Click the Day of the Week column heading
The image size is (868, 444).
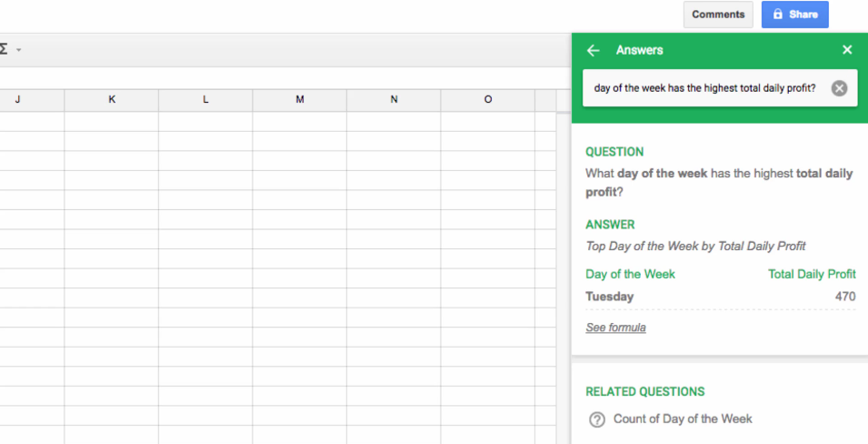point(630,274)
